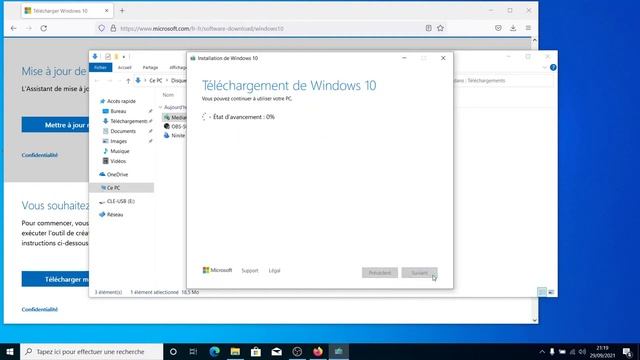Screen dimensions: 640x360
Task: Show site padlock security info
Action: tap(113, 28)
